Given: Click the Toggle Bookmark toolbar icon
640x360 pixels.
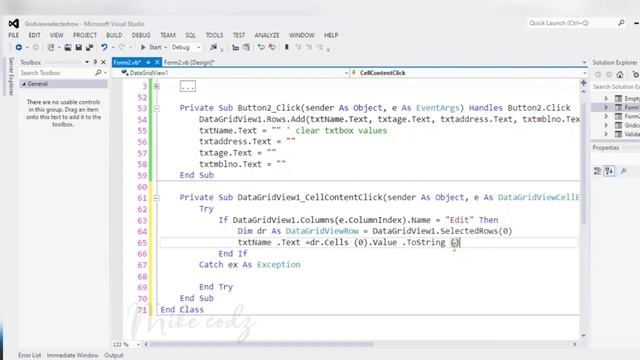Looking at the screenshot, I should tap(287, 47).
